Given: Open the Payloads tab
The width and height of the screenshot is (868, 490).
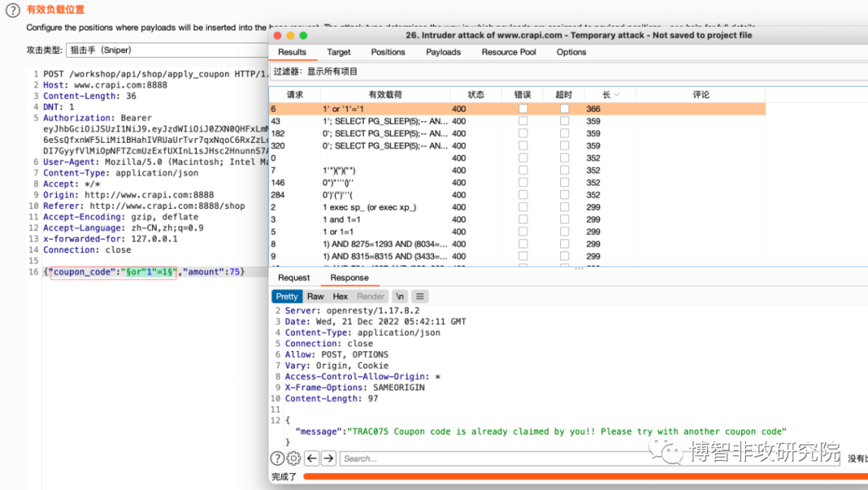Looking at the screenshot, I should click(x=444, y=52).
